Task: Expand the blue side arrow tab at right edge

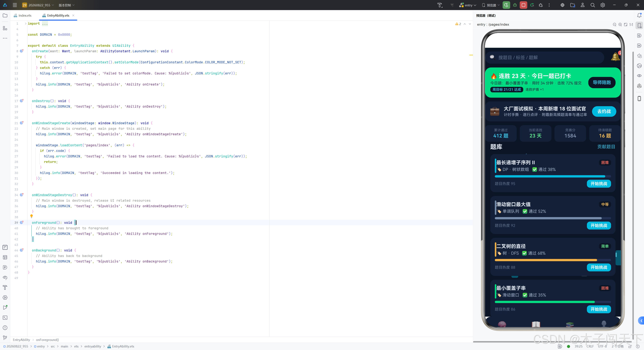Action: [x=641, y=321]
